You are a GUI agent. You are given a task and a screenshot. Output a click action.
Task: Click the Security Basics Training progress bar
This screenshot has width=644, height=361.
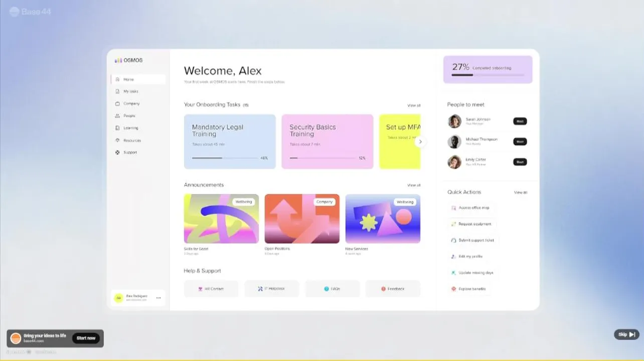pos(322,158)
